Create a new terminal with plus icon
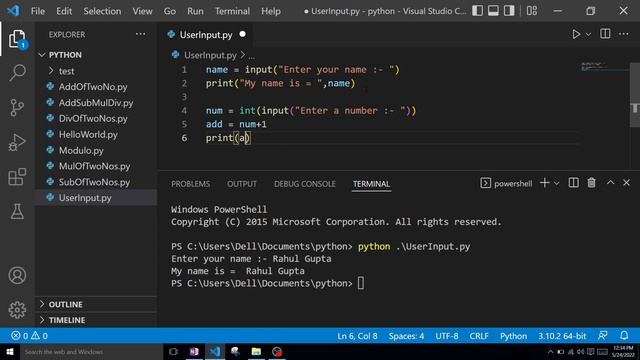 (x=544, y=183)
